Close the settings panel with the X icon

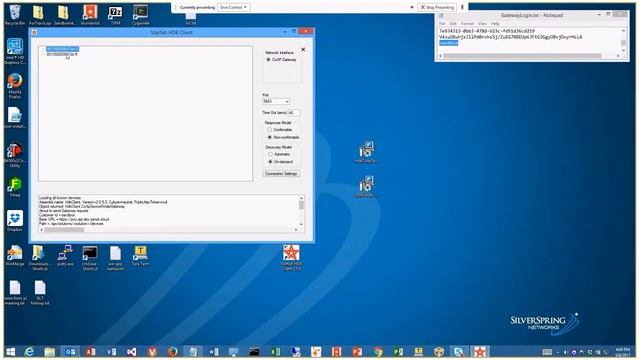[x=303, y=49]
